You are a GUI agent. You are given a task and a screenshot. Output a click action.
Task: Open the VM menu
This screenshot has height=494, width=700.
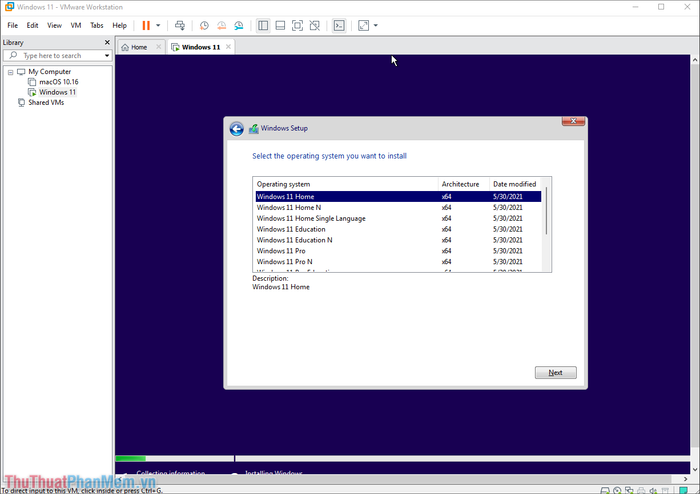(76, 25)
